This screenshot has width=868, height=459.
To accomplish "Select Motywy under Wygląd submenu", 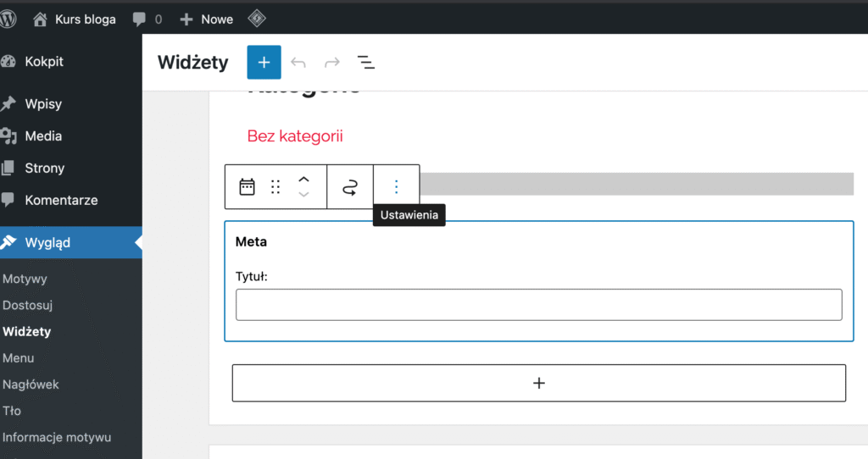I will point(25,279).
